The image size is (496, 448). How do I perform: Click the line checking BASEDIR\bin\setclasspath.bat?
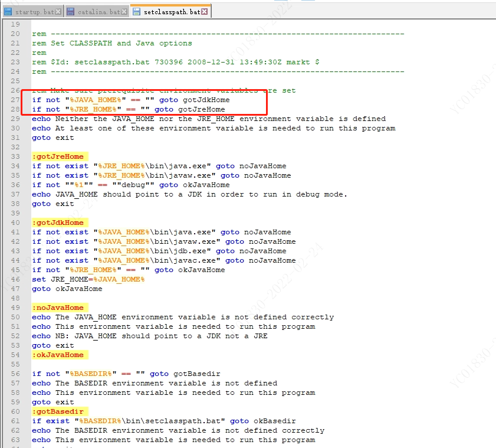164,421
